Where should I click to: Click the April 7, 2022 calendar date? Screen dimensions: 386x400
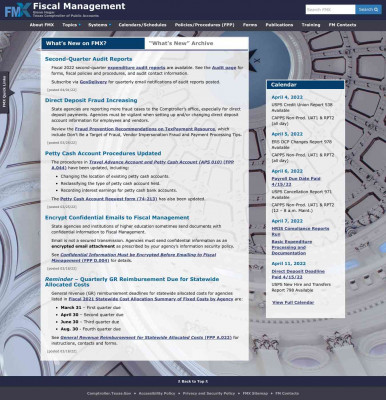(287, 221)
